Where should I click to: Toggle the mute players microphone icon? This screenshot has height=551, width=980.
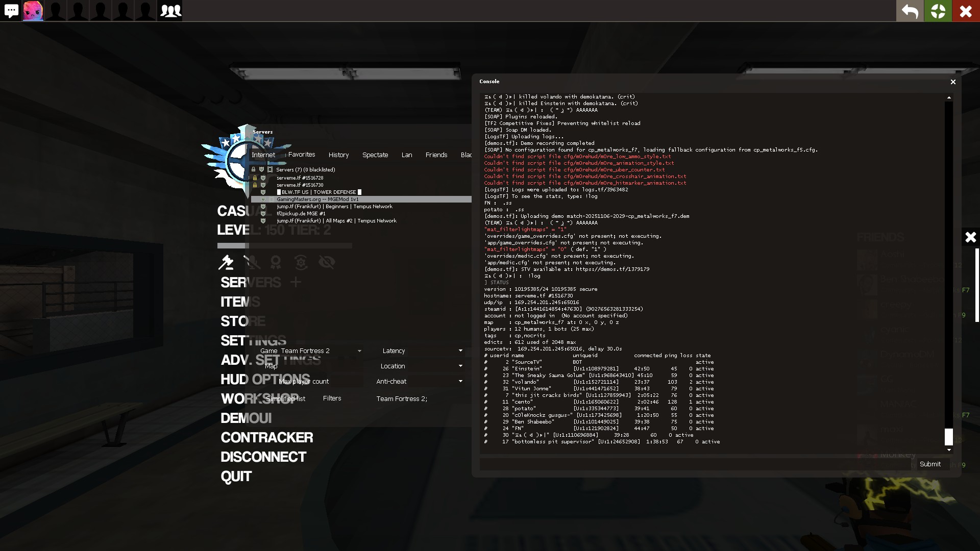pyautogui.click(x=251, y=262)
